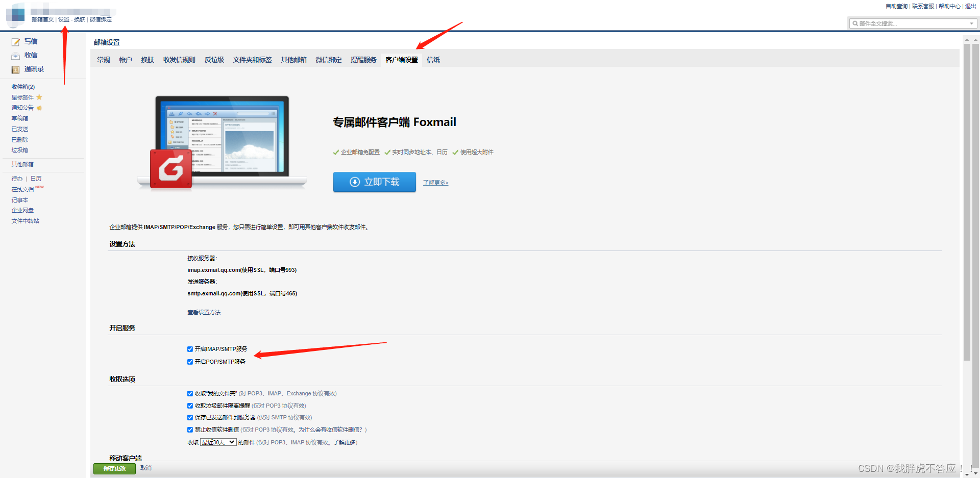This screenshot has height=478, width=980.
Task: Click the 查看设置方法 link
Action: tap(204, 312)
